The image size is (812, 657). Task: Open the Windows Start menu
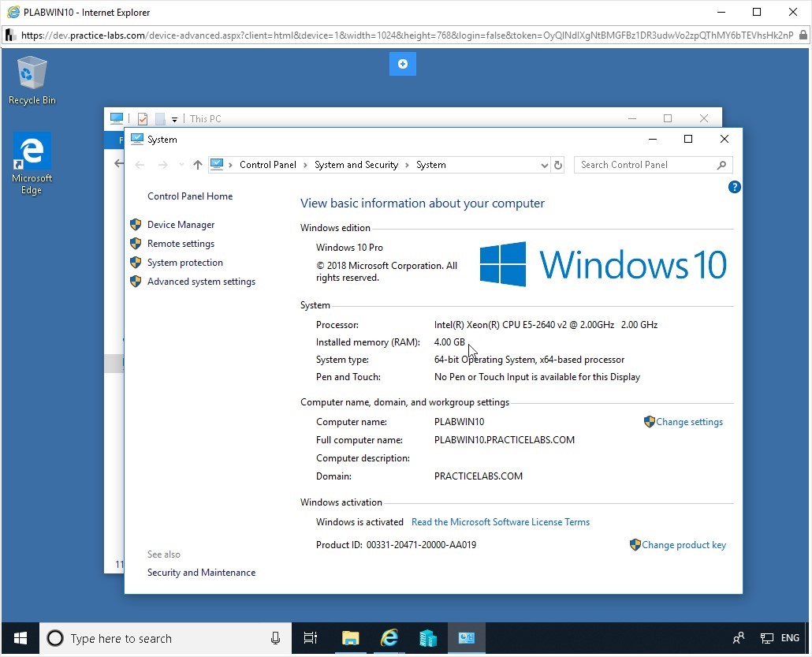(x=20, y=638)
